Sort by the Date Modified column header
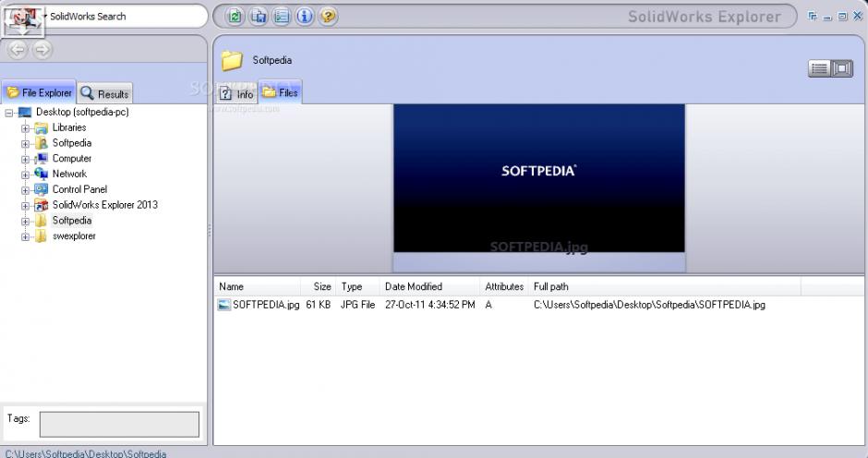Image resolution: width=868 pixels, height=458 pixels. pyautogui.click(x=429, y=286)
